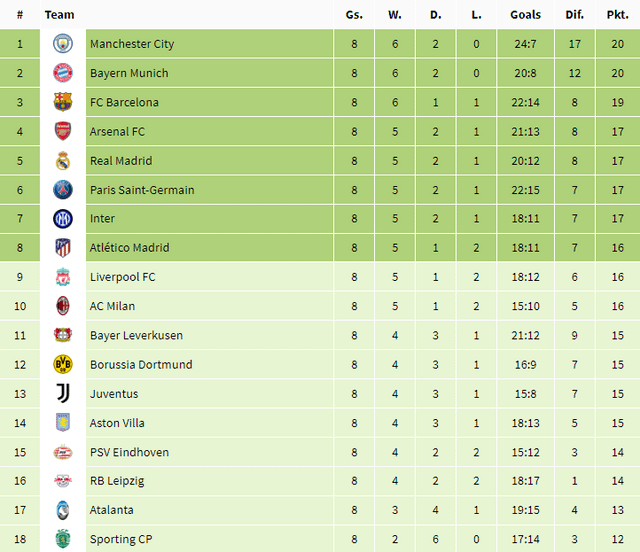The image size is (640, 552).
Task: Click the Real Madrid club crest
Action: 63,160
